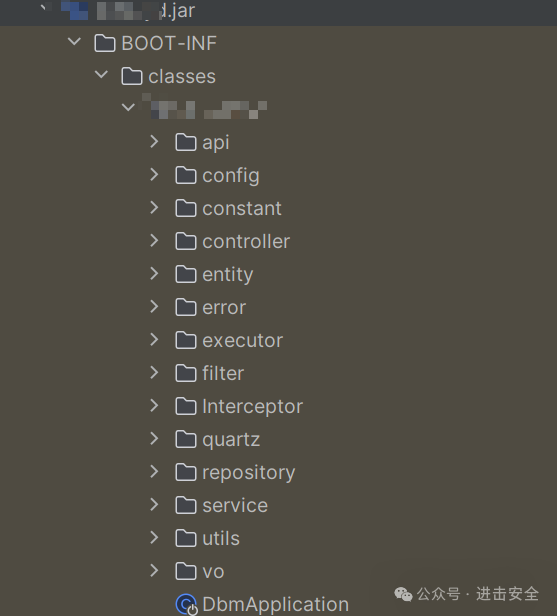Viewport: 557px width, 616px height.
Task: Click the repository folder icon
Action: [186, 472]
